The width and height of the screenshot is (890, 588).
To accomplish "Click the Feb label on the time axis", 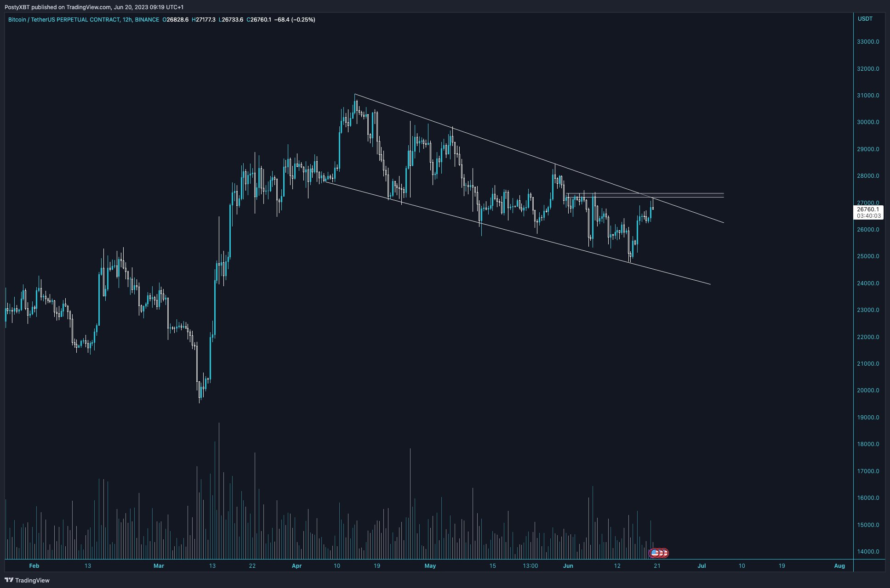I will pyautogui.click(x=34, y=566).
